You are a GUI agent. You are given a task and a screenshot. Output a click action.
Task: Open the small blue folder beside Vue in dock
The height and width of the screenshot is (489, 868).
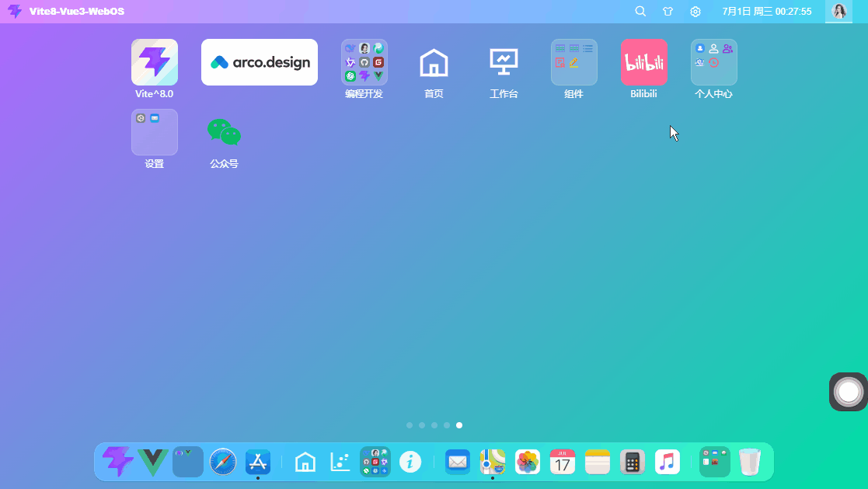pyautogui.click(x=188, y=461)
